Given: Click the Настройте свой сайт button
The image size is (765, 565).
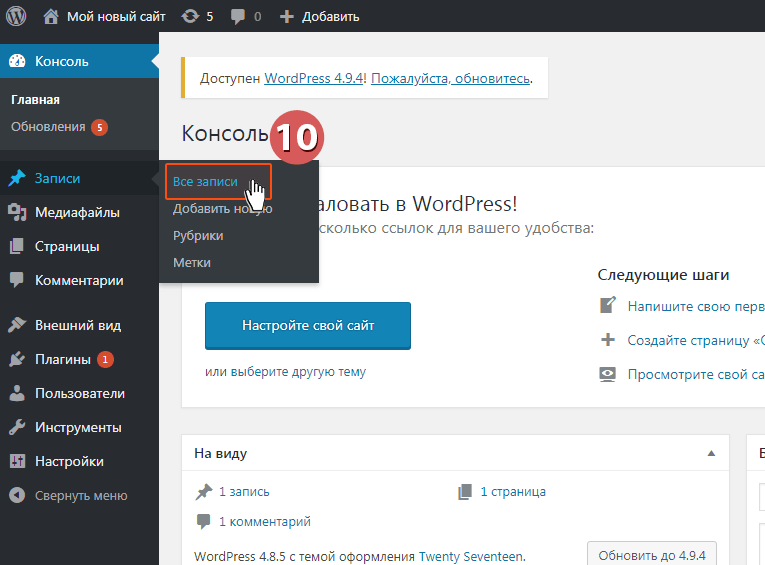Looking at the screenshot, I should pyautogui.click(x=308, y=325).
